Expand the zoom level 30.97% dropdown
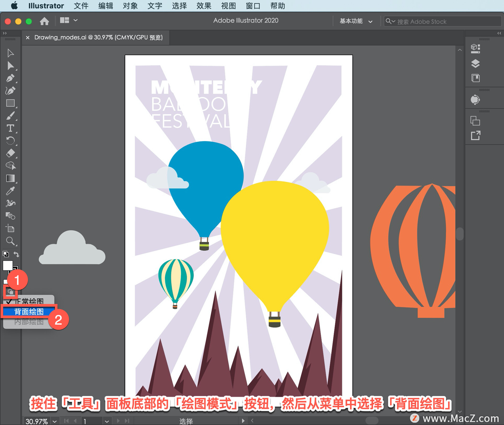 point(55,421)
